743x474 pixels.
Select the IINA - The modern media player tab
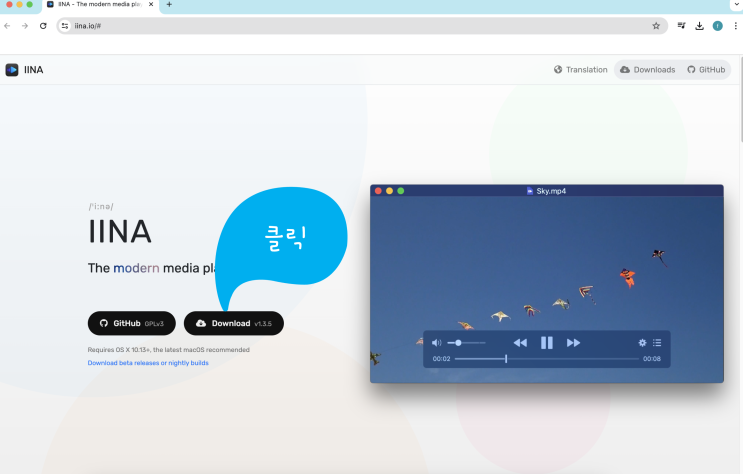100,5
